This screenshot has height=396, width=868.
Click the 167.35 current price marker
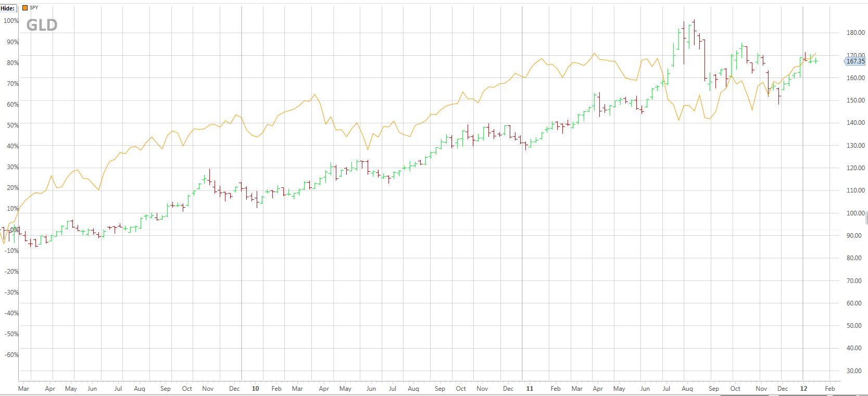pyautogui.click(x=854, y=61)
